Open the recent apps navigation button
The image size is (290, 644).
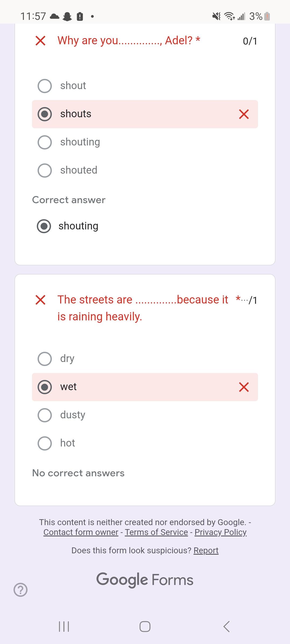click(x=64, y=627)
